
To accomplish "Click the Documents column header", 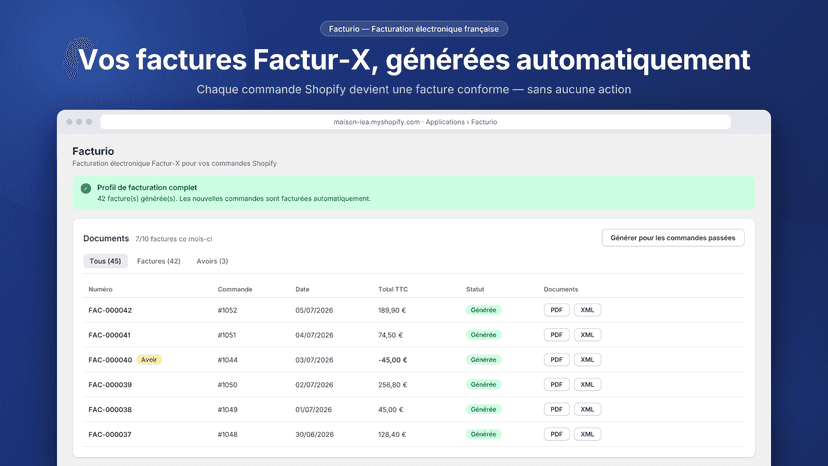I will 561,290.
